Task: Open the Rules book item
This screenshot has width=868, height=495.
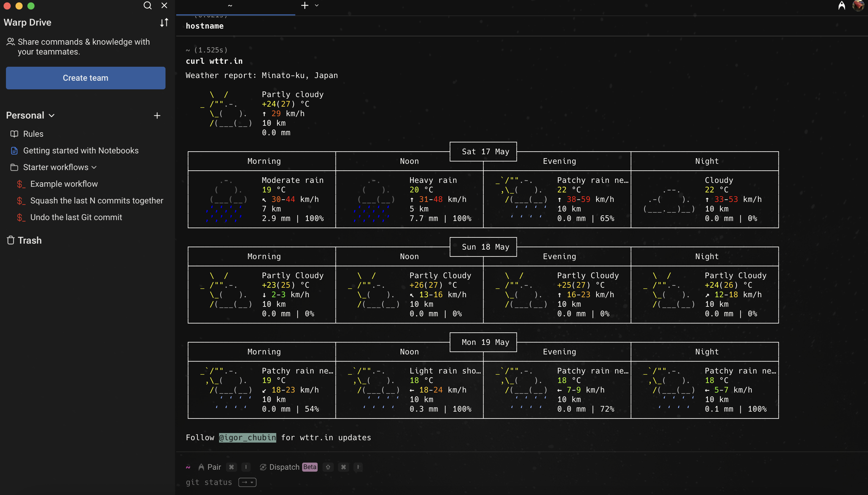Action: coord(33,134)
